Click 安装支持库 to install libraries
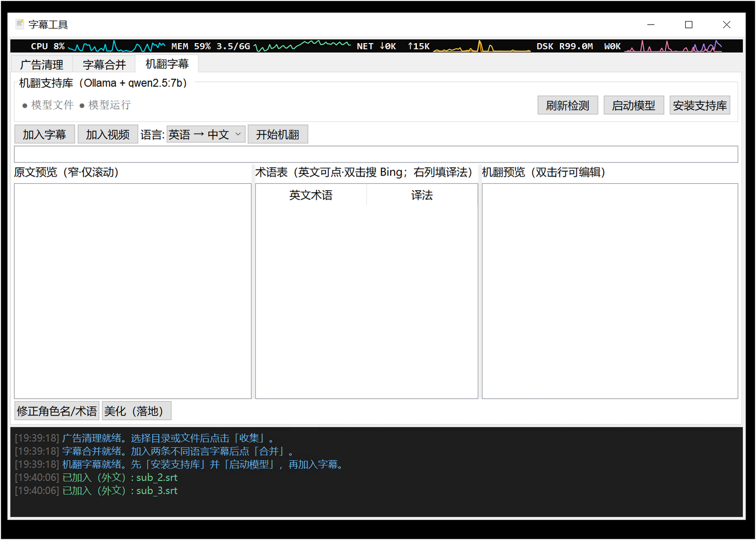 pos(700,106)
